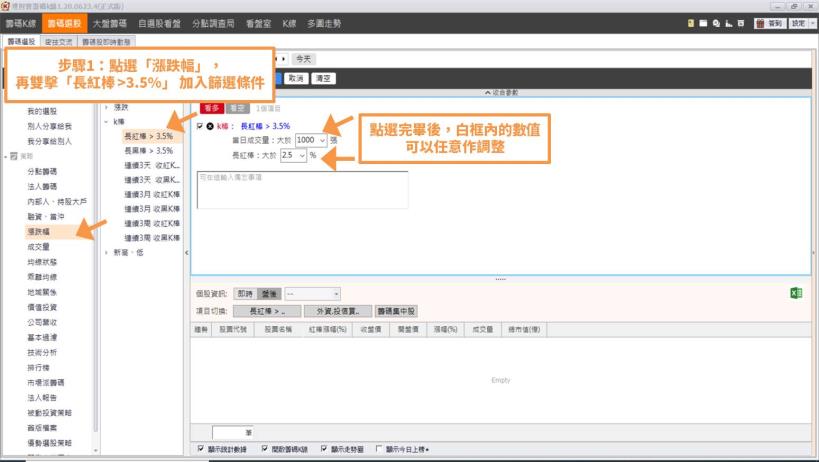819x462 pixels.
Task: Switch to the middle sub-tab next to 籌碼選股
Action: 58,42
